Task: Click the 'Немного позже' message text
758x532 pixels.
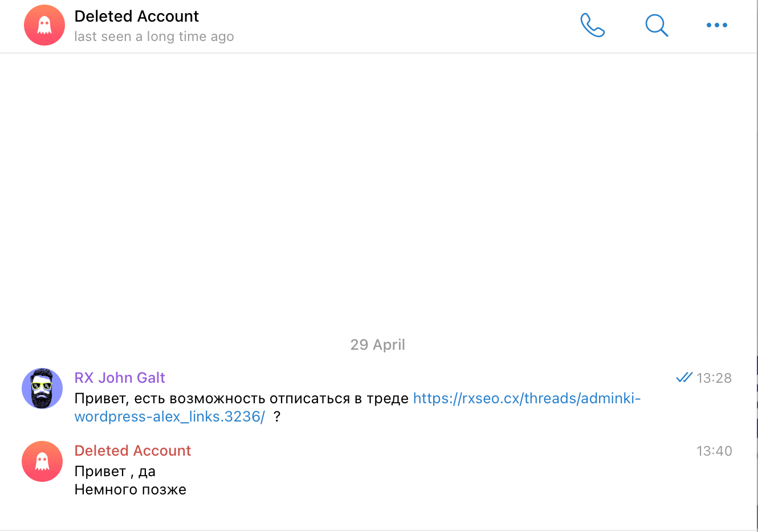Action: (x=130, y=489)
